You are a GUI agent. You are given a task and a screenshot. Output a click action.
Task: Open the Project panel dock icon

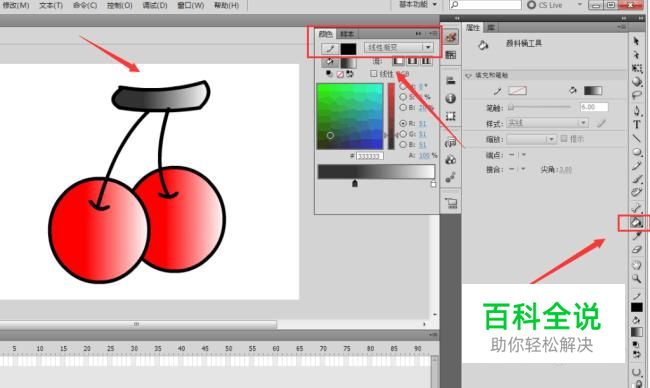pyautogui.click(x=451, y=203)
